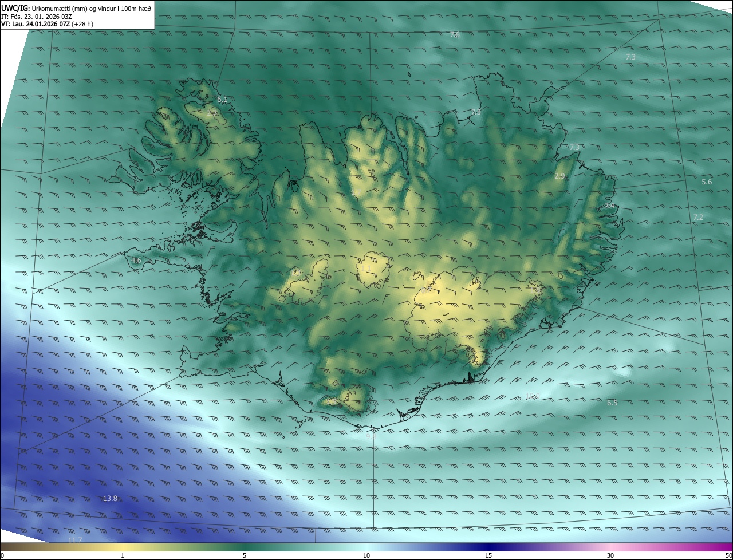Click the '6.1' value label on the map
This screenshot has height=560, width=733.
pos(222,100)
